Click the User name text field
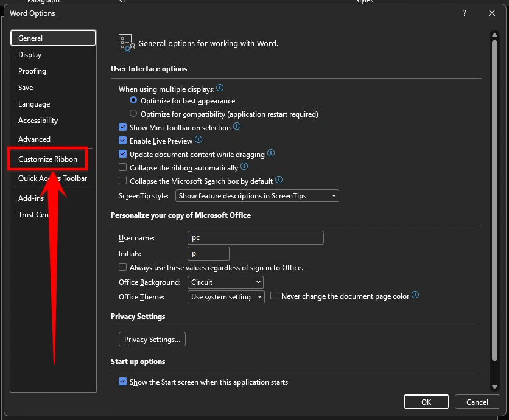 tap(256, 237)
